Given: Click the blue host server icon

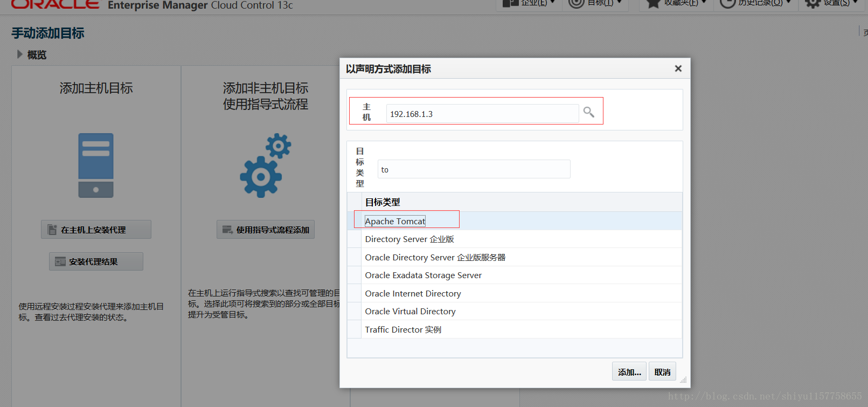Looking at the screenshot, I should pyautogui.click(x=96, y=165).
